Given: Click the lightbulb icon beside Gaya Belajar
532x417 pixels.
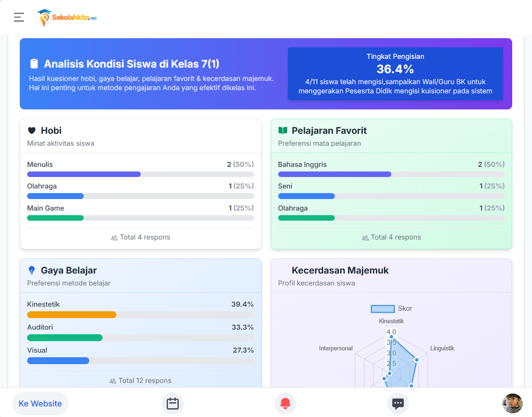Looking at the screenshot, I should point(32,270).
